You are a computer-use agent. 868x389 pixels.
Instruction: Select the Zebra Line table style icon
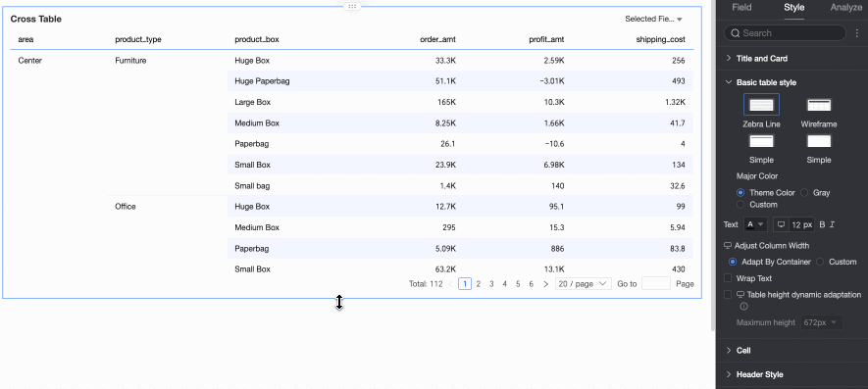click(x=761, y=105)
